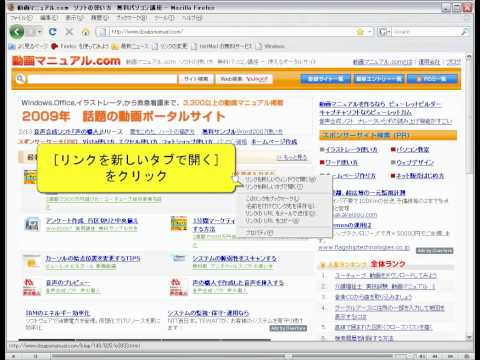480x360 pixels.
Task: Click the grey Forward navigation button
Action: pos(30,32)
